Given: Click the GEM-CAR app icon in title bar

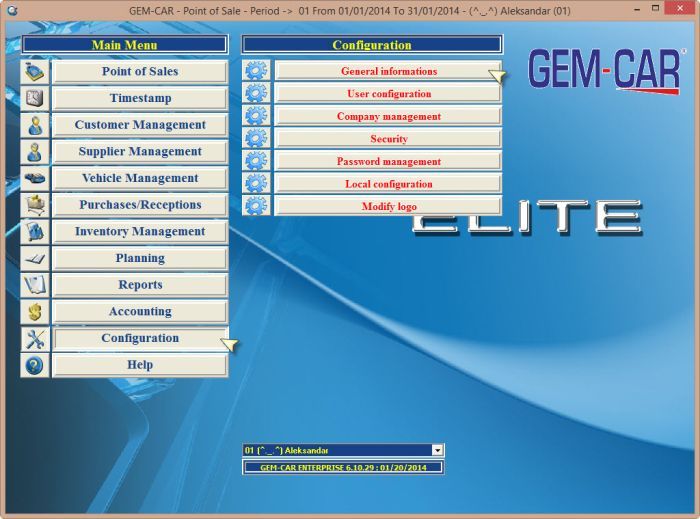Looking at the screenshot, I should [12, 10].
